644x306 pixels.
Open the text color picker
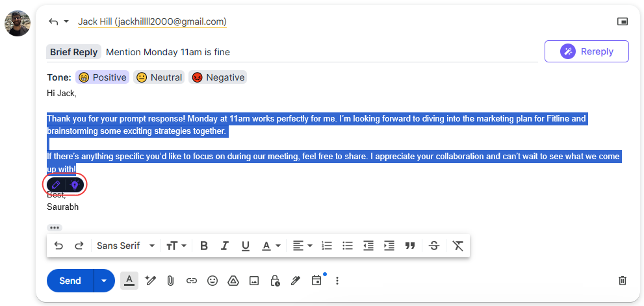tap(270, 246)
